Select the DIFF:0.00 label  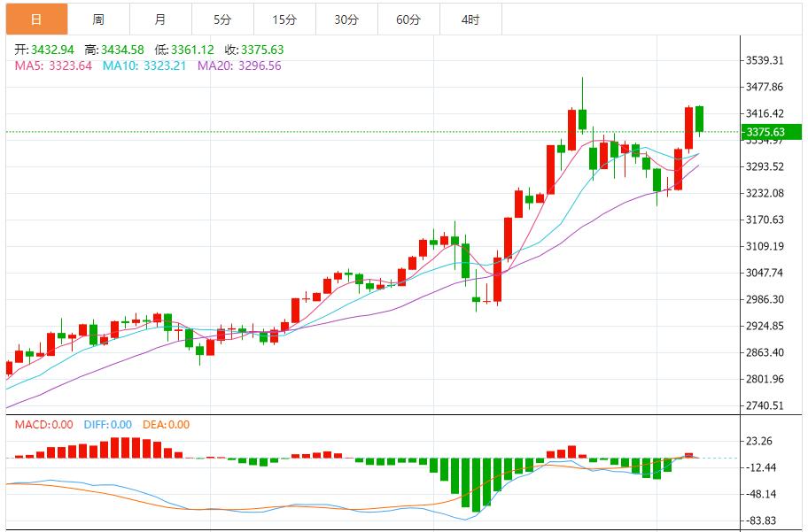(x=108, y=425)
